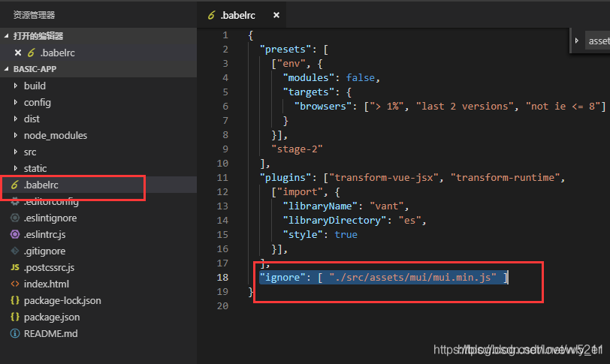Click the Babel icon in open editors entry

point(31,53)
